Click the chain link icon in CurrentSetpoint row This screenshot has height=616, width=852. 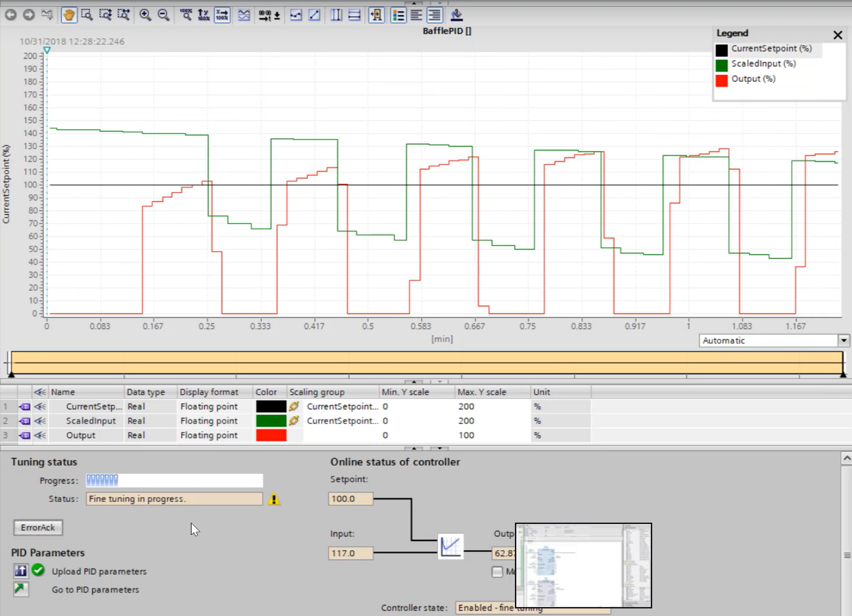(294, 406)
